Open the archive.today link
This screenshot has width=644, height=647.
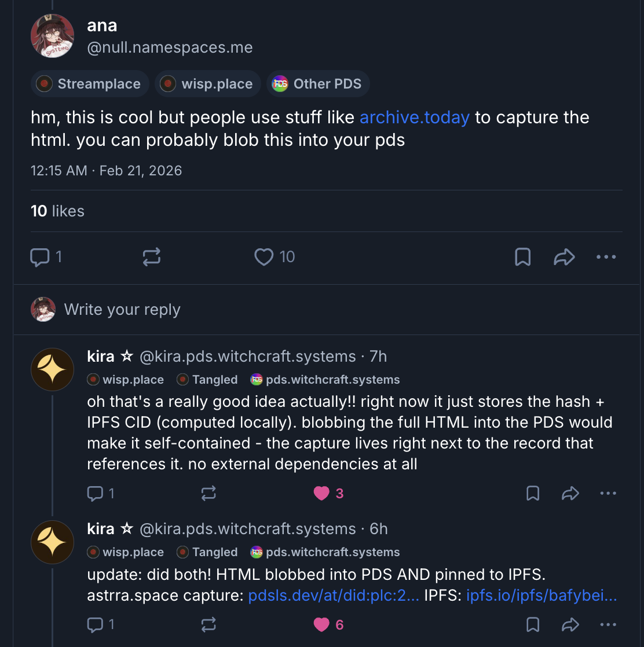414,117
